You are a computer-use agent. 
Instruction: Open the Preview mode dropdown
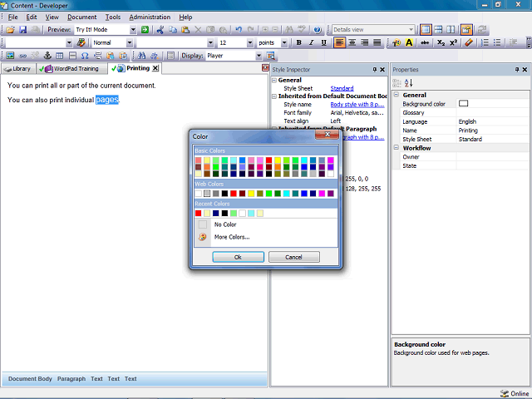[x=133, y=29]
